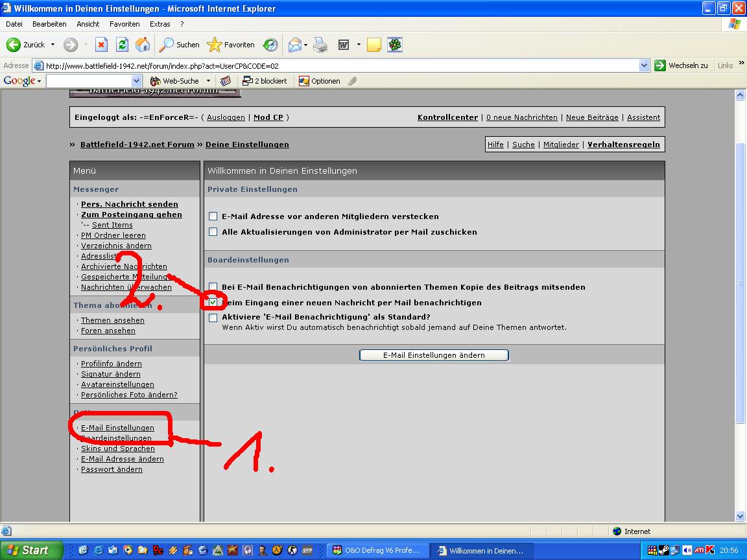This screenshot has height=560, width=747.
Task: Open the Suchen search pane
Action: pyautogui.click(x=180, y=45)
